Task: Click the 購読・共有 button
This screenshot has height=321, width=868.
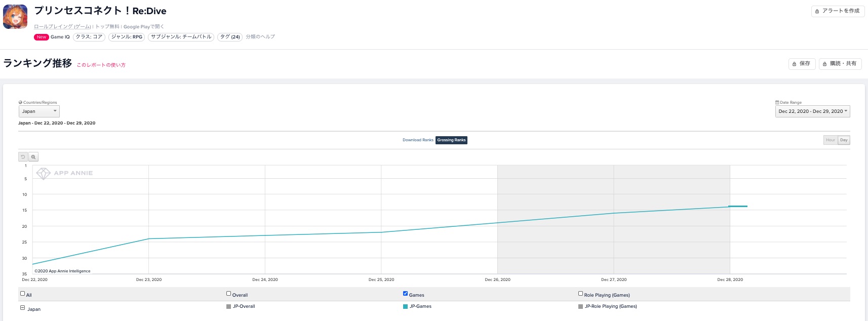Action: (840, 64)
